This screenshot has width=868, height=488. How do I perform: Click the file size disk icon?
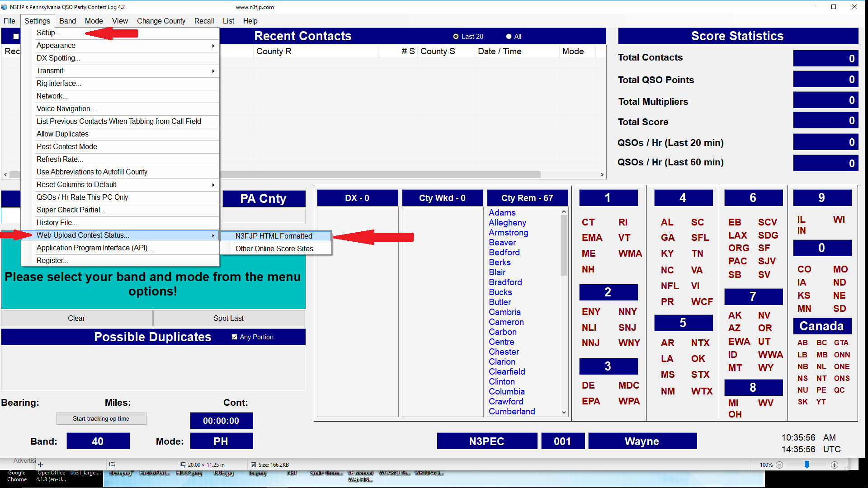tap(253, 465)
